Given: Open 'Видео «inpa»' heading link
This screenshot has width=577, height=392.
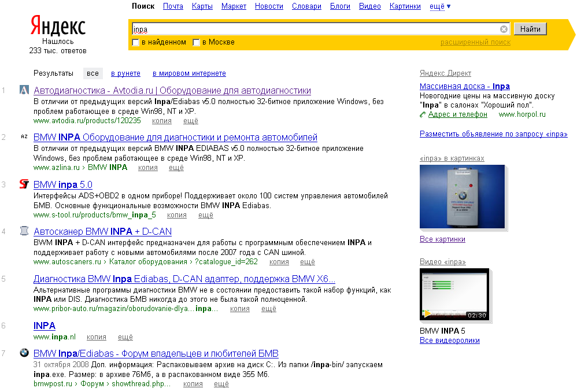Looking at the screenshot, I should pos(443,262).
